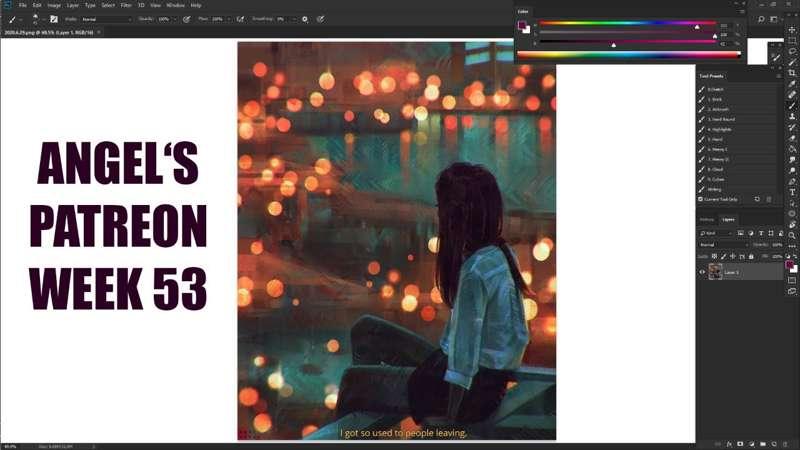This screenshot has width=800, height=450.
Task: Select the 2. Airbrush tool preset
Action: coord(739,109)
